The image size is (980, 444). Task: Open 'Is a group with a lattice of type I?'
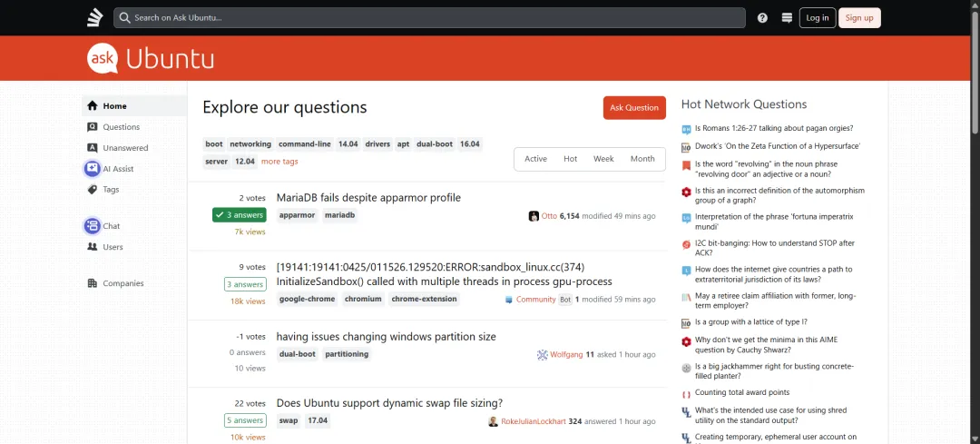751,322
